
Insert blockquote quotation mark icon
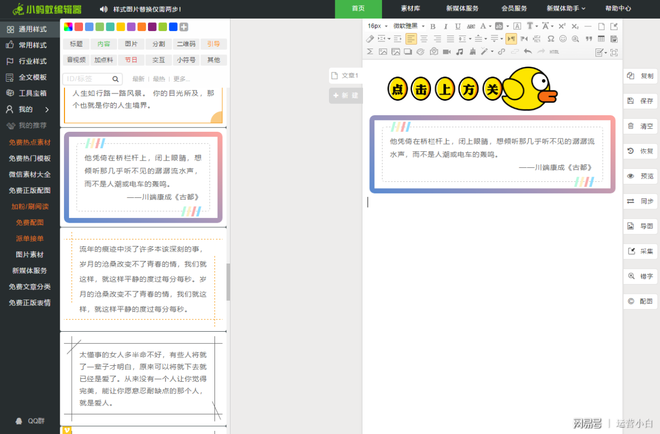click(589, 39)
